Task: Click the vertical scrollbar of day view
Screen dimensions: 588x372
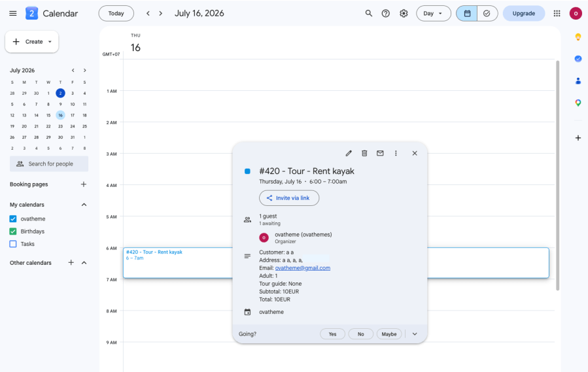Action: 557,175
